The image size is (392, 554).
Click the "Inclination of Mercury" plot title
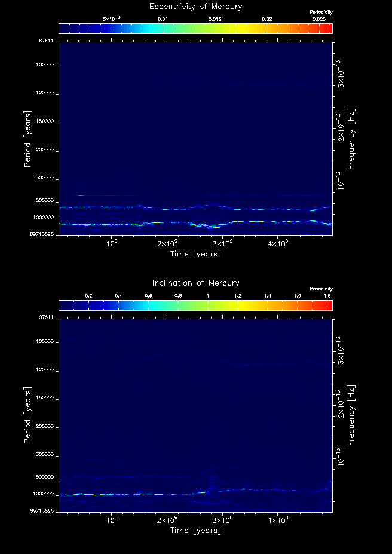(x=195, y=283)
